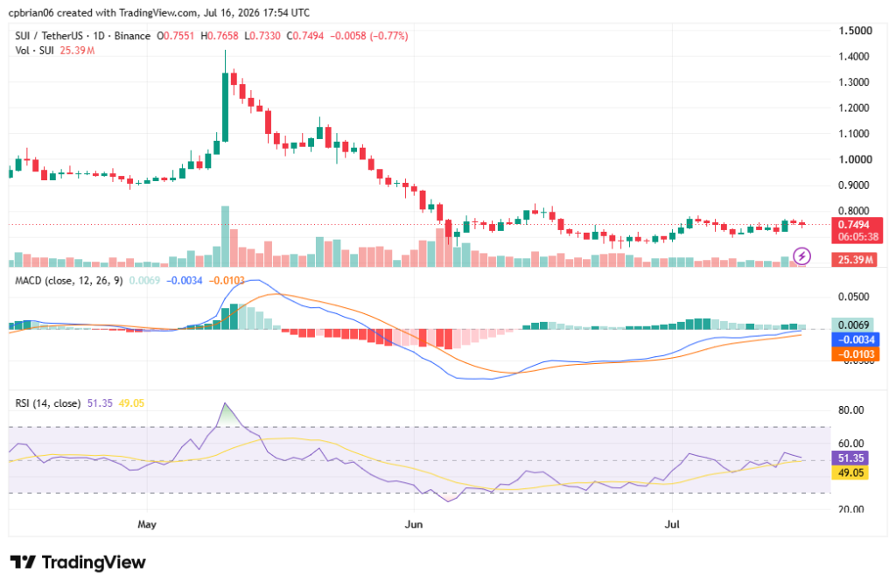This screenshot has height=588, width=896.
Task: Click the May label on time axis
Action: click(x=147, y=525)
